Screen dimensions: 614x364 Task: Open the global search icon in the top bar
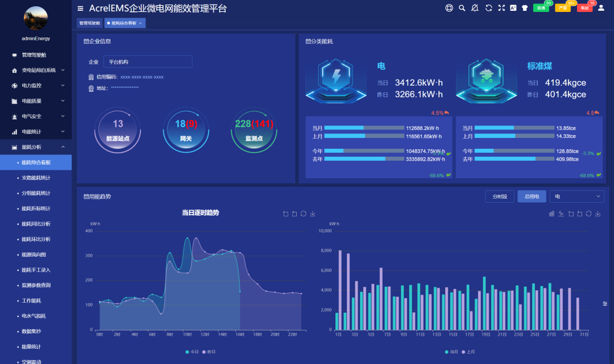click(462, 8)
